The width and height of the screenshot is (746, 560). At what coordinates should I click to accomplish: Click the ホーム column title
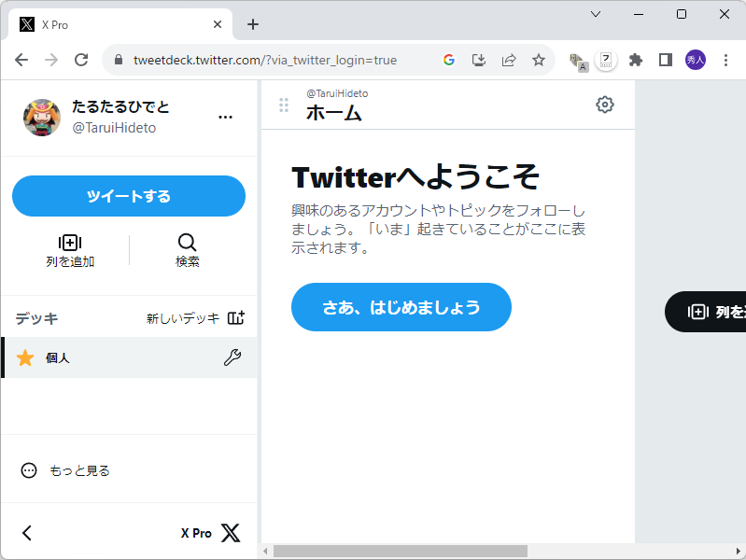tap(334, 113)
